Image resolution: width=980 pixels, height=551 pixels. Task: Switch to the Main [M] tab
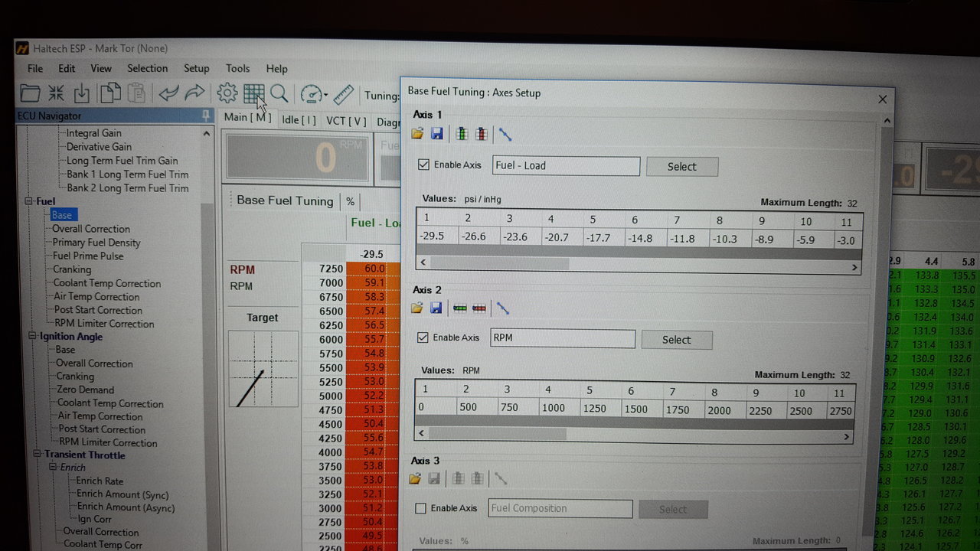pyautogui.click(x=248, y=118)
